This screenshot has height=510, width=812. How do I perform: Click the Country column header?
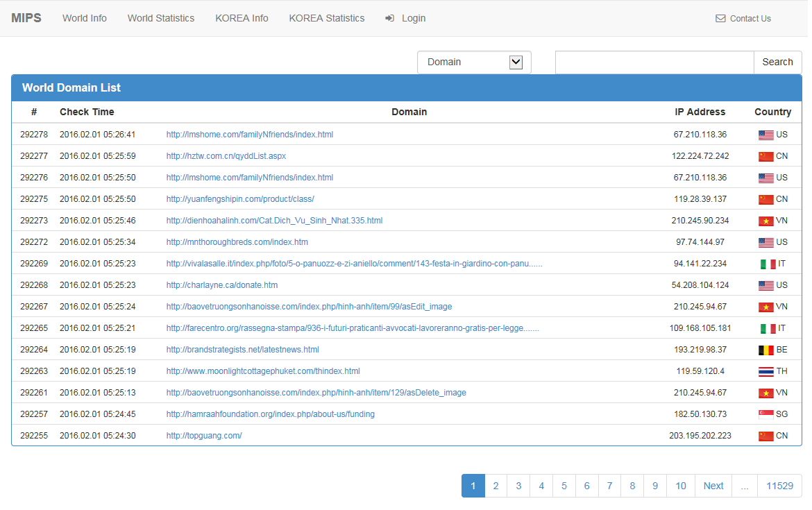coord(772,112)
